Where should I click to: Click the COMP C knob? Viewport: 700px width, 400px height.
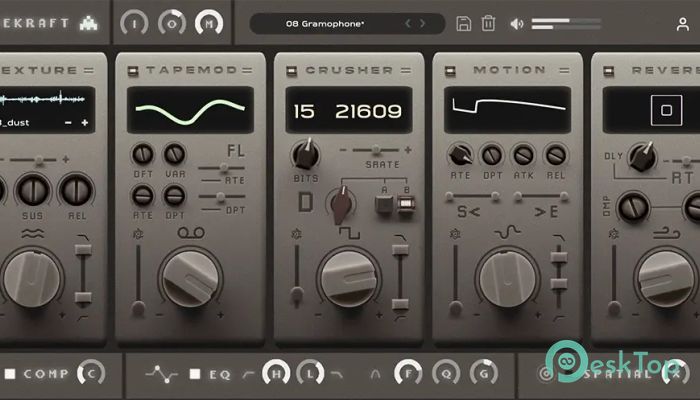click(91, 374)
